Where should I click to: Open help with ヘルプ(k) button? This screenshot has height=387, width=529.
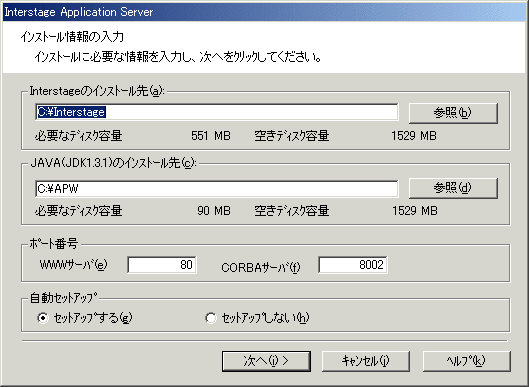tap(467, 361)
